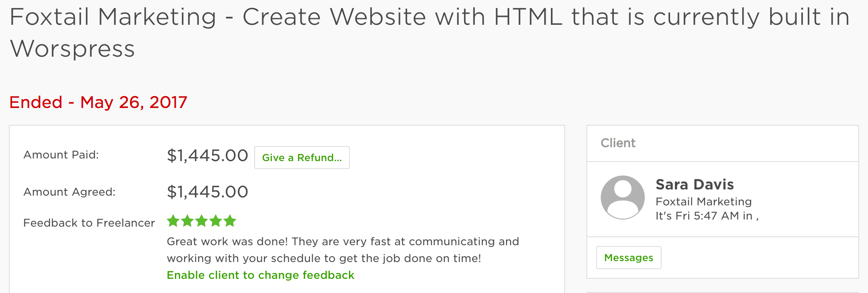Open Messages with the client
Viewport: 868px width, 293px height.
[x=628, y=258]
